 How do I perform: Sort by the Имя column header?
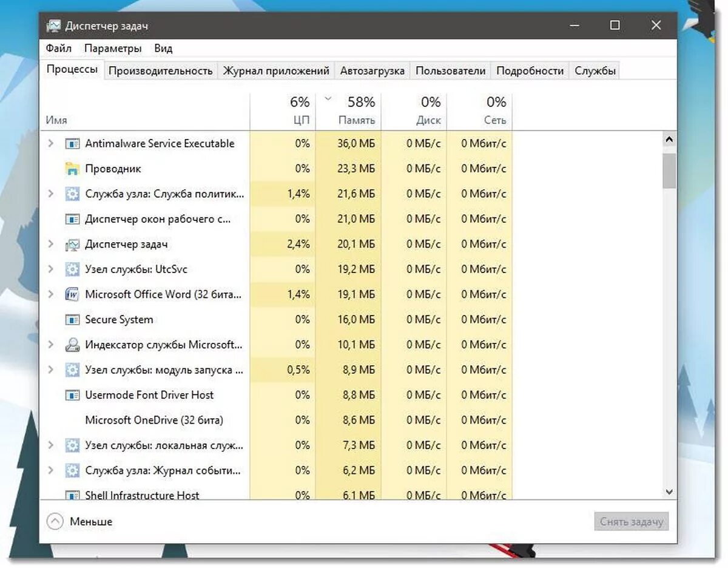click(146, 112)
